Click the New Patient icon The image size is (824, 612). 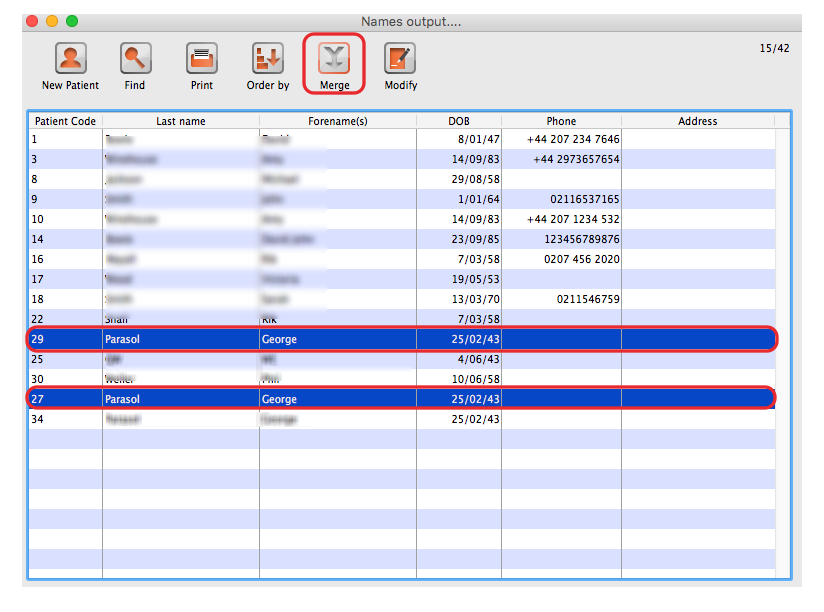pyautogui.click(x=70, y=59)
